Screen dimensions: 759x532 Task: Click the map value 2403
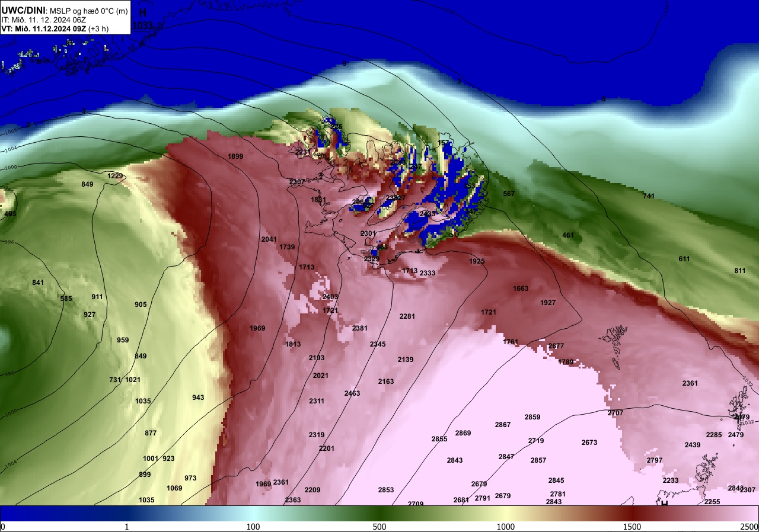(330, 297)
